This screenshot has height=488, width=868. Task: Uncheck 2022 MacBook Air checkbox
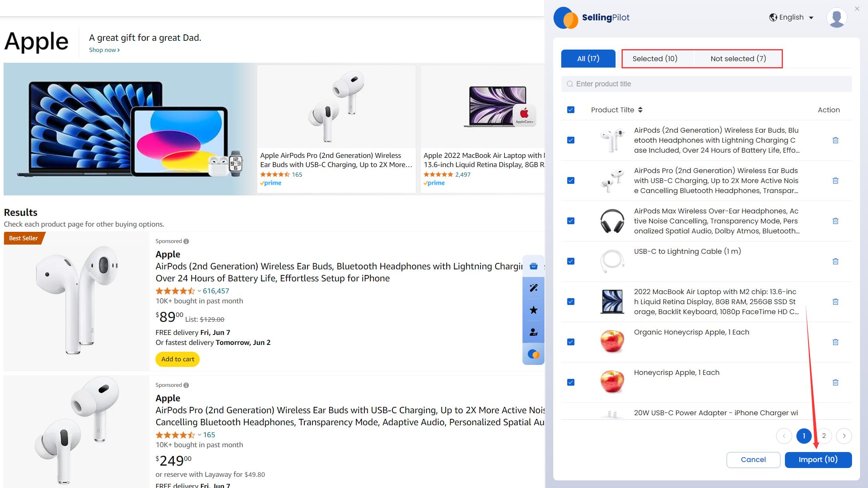coord(571,302)
